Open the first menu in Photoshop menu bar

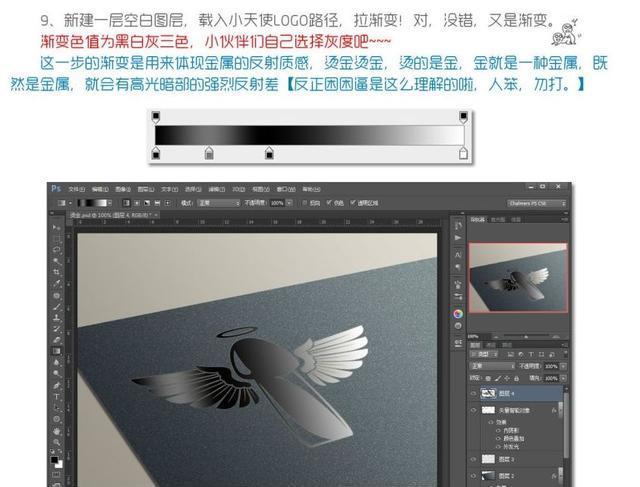click(76, 189)
